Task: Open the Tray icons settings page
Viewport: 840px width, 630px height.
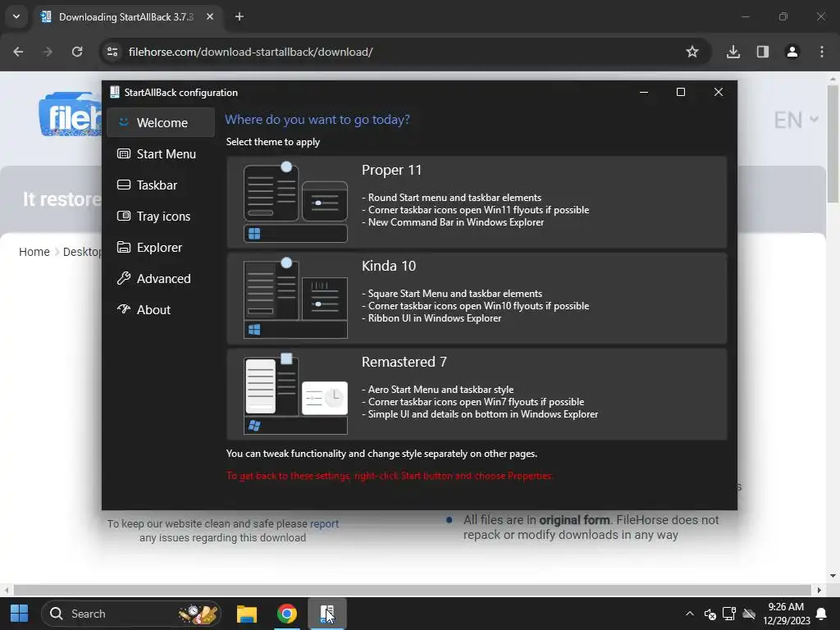Action: 161,216
